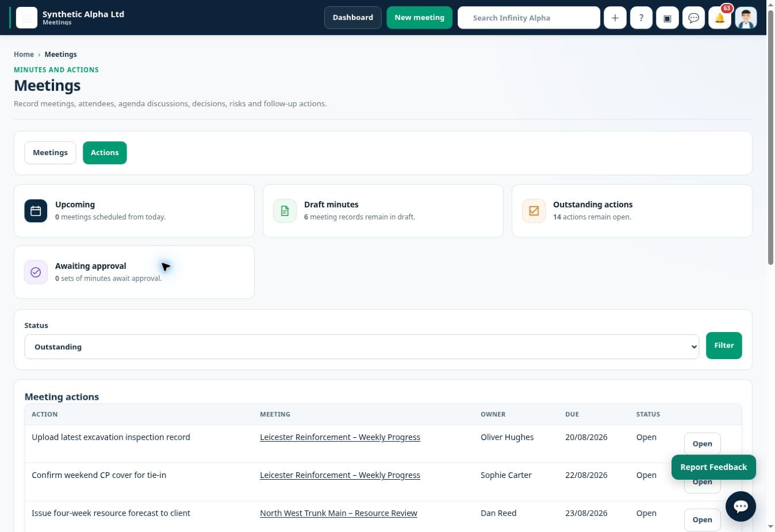Click 'Confirm weekend CP cover for tie-in' text
The width and height of the screenshot is (775, 532).
tap(99, 475)
